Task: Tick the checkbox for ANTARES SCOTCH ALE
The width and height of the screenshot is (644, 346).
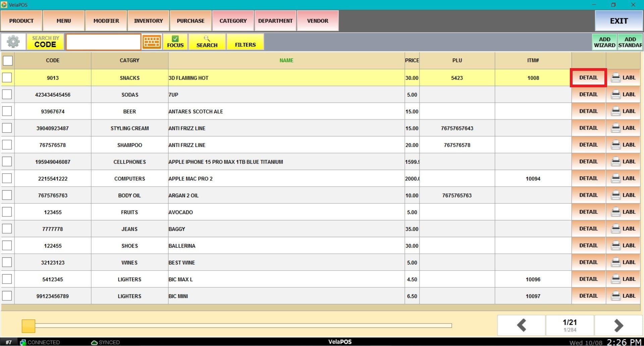Action: click(x=7, y=111)
